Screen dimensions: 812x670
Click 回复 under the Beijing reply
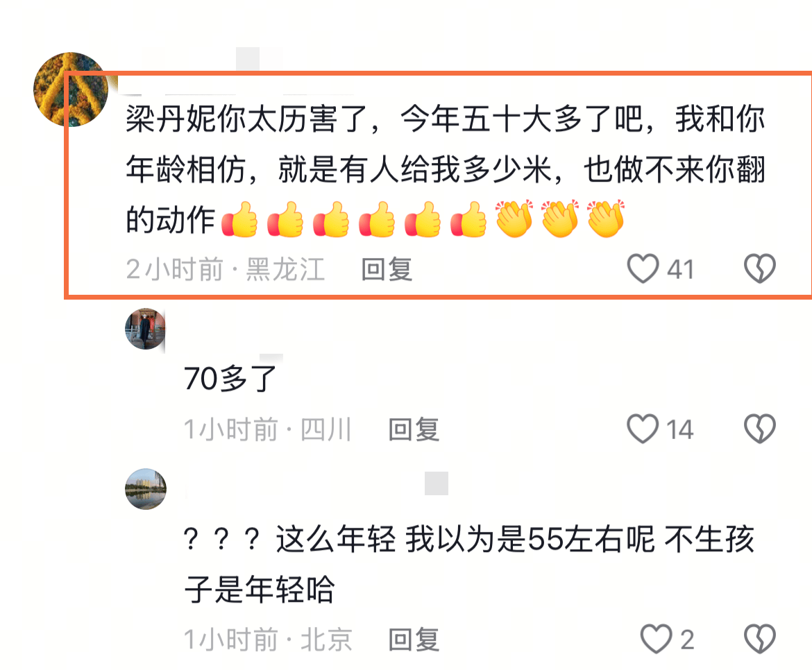pyautogui.click(x=414, y=639)
